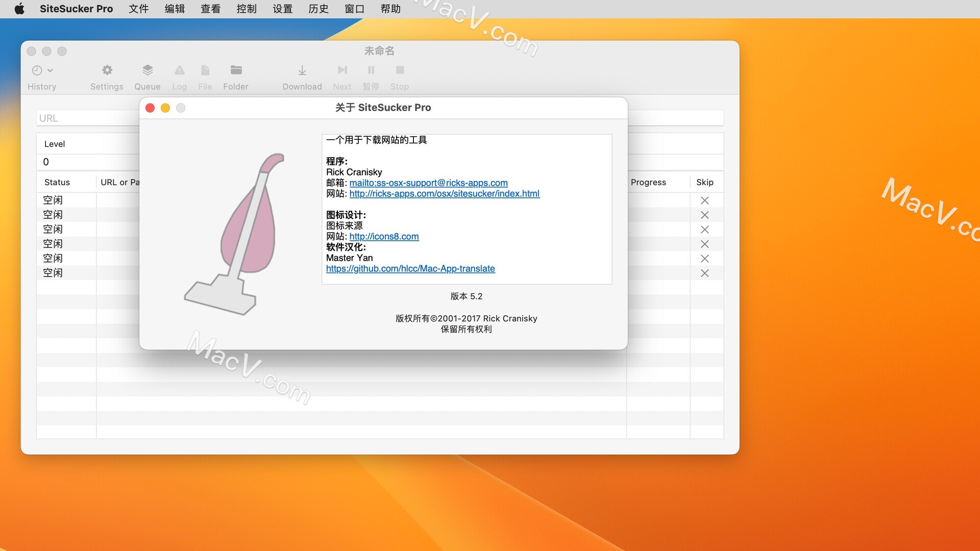Select the third 空闲 status row
The image size is (980, 551).
[53, 229]
